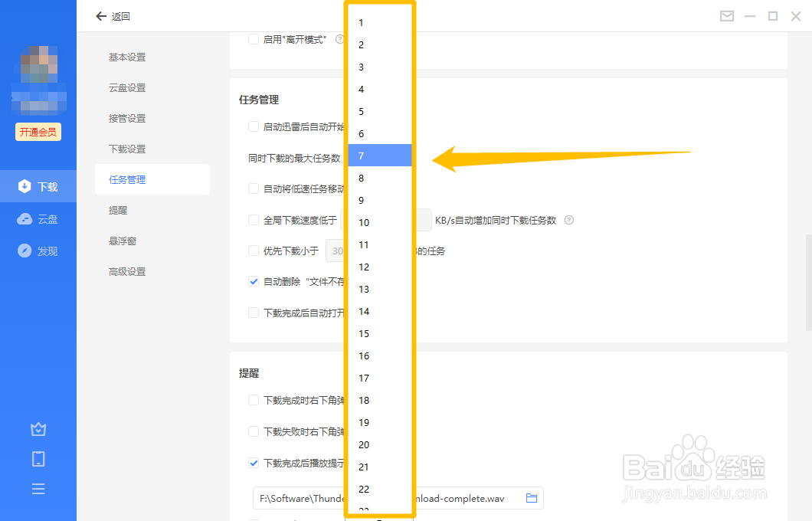Image resolution: width=812 pixels, height=521 pixels.
Task: Choose 19 in the task count dropdown
Action: 380,423
